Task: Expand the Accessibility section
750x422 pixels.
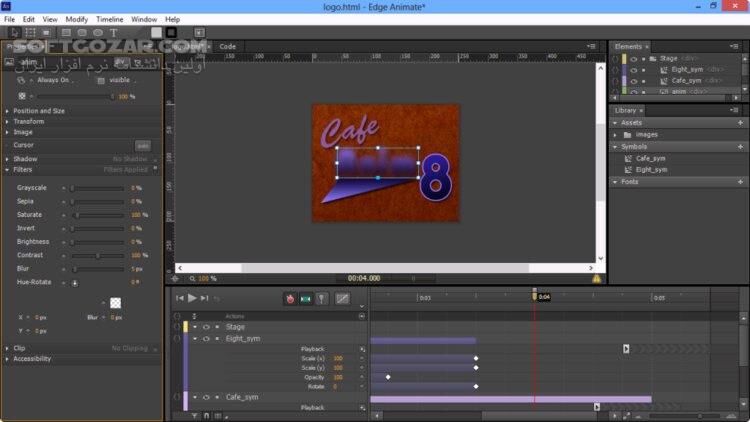Action: point(7,359)
